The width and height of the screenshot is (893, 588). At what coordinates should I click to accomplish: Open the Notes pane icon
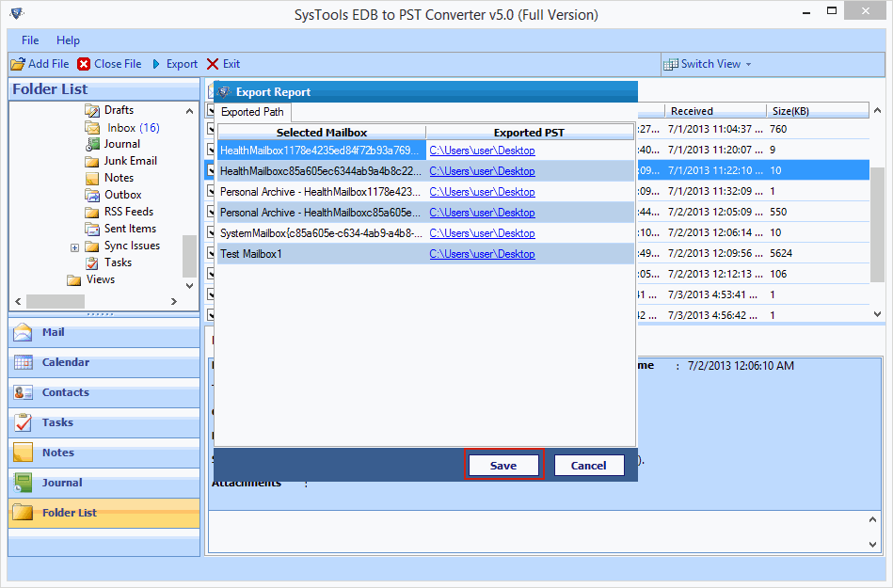coord(23,453)
